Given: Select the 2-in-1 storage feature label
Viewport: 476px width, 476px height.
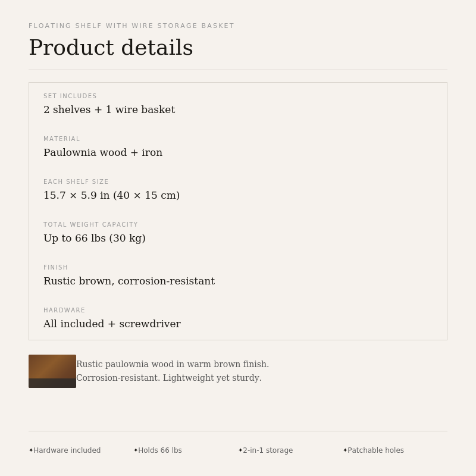Looking at the screenshot, I should tap(268, 450).
